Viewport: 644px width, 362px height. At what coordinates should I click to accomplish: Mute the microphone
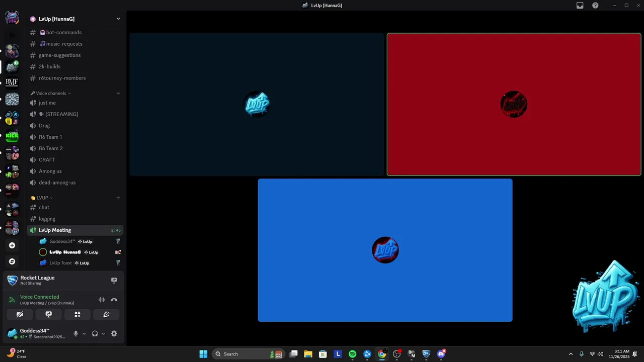point(76,333)
